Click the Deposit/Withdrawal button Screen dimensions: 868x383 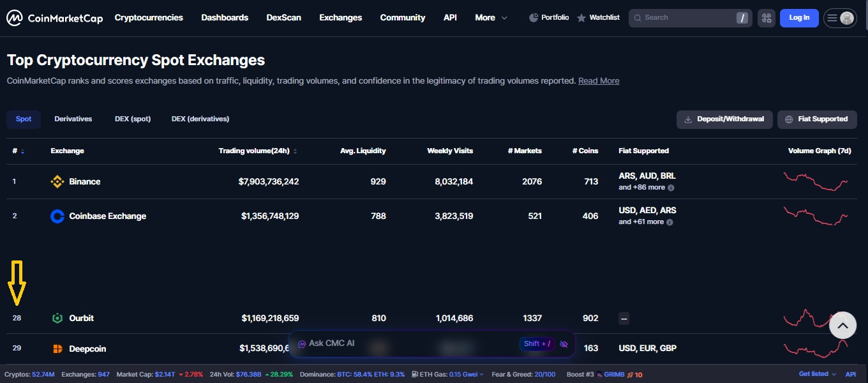(724, 119)
